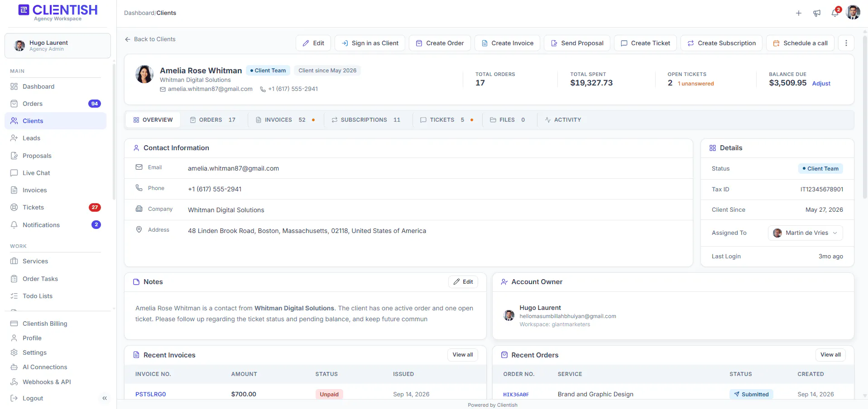Click the Create Invoice button

point(507,43)
